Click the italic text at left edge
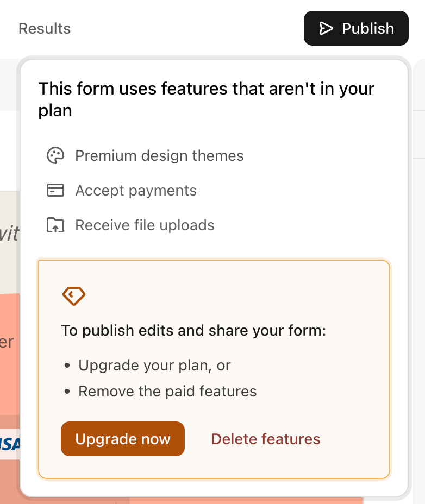Viewport: 425px width, 504px height. click(x=9, y=234)
